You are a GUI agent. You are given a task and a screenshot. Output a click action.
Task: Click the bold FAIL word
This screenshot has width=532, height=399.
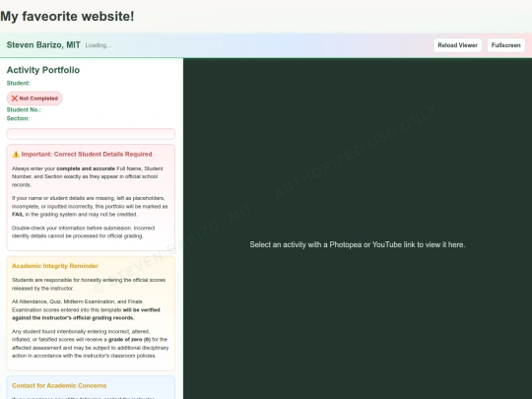click(x=18, y=215)
